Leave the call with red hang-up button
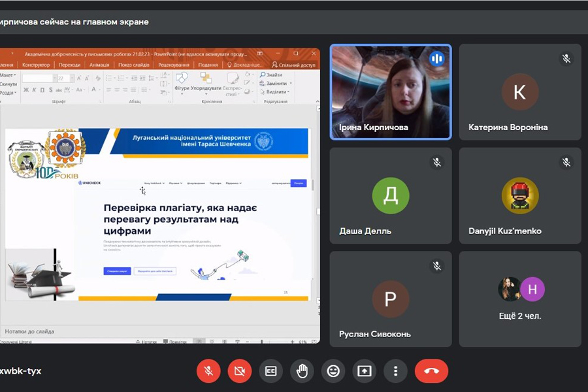Viewport: 588px width, 392px height. (x=431, y=371)
